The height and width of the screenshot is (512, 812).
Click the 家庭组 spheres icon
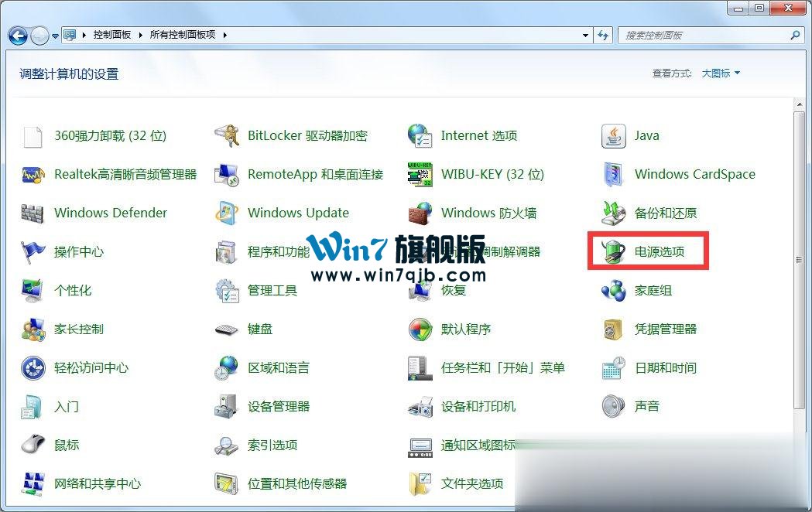[x=614, y=291]
